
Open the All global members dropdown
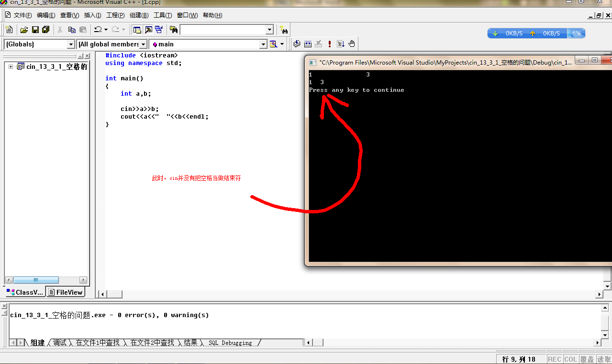(x=143, y=44)
